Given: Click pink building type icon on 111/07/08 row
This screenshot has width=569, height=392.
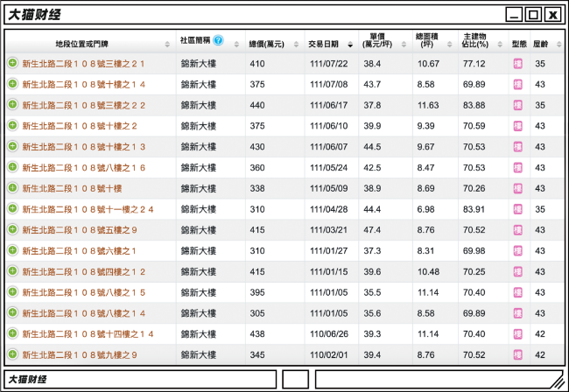Looking at the screenshot, I should tap(518, 85).
